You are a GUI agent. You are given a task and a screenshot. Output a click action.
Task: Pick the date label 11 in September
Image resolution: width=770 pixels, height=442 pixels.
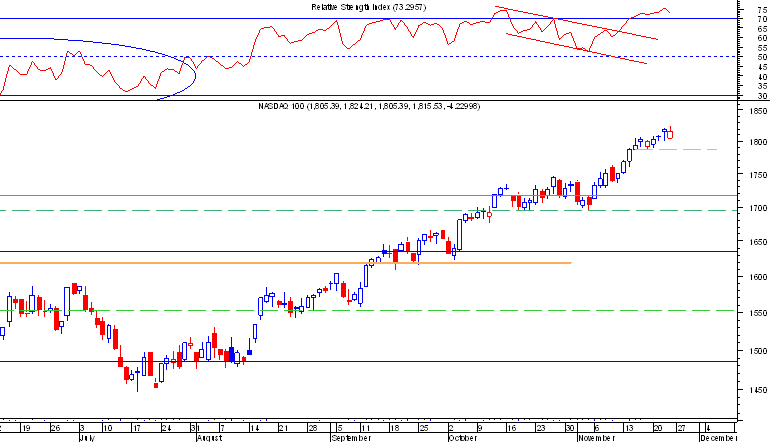pos(364,428)
